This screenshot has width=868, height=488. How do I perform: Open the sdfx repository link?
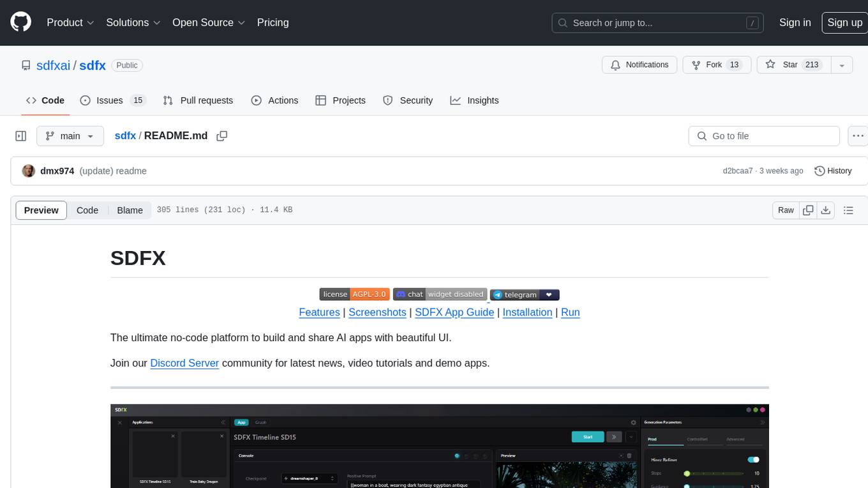click(93, 65)
